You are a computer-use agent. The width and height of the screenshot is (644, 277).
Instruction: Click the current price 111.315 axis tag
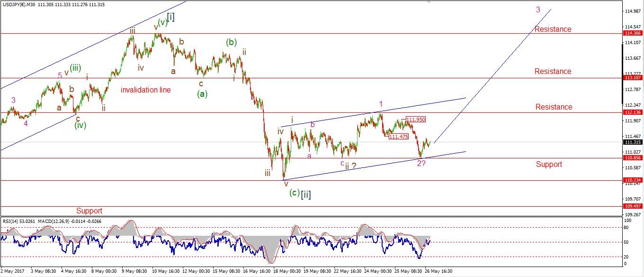[633, 142]
